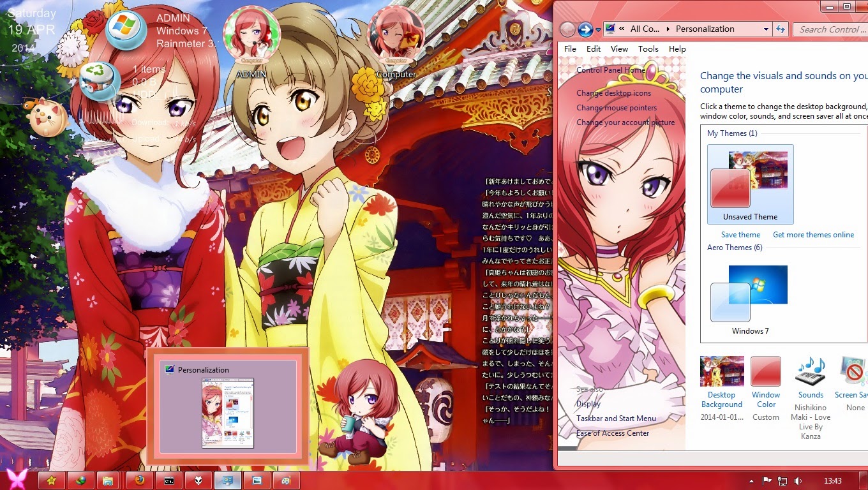Open Ease of Access Center link
Image resolution: width=868 pixels, height=490 pixels.
point(613,433)
